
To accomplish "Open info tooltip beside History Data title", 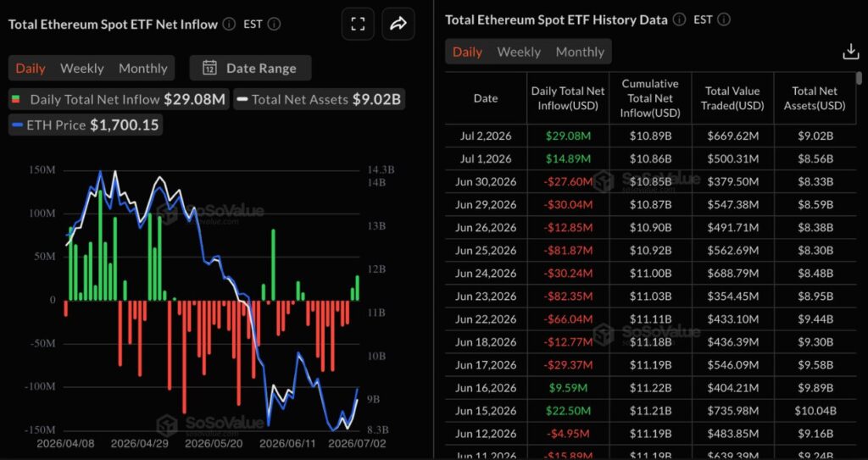I will (679, 20).
